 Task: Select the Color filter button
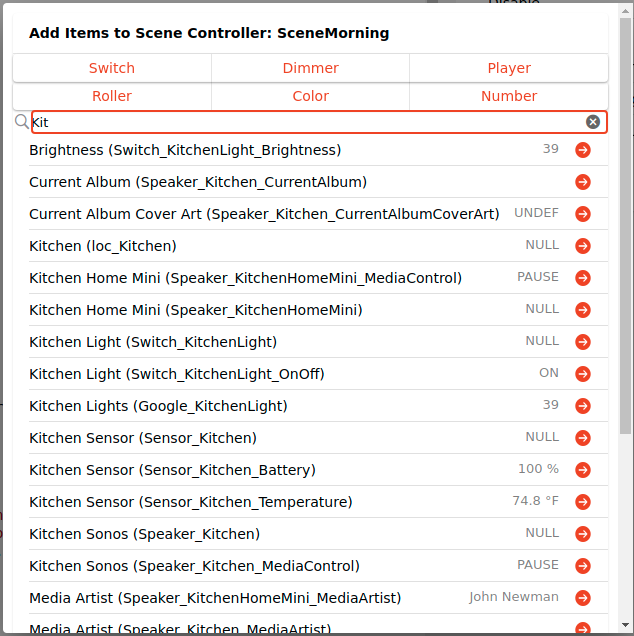pyautogui.click(x=310, y=96)
